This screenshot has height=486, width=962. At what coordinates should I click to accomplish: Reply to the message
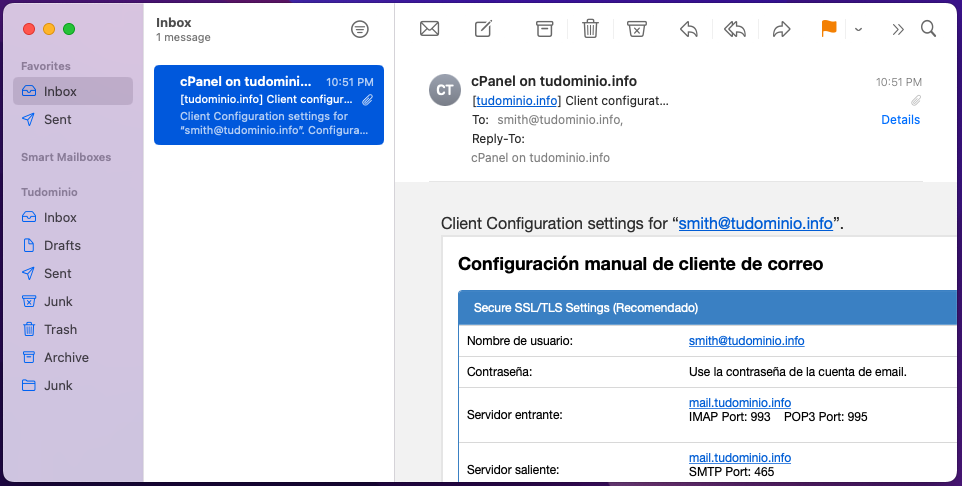point(689,29)
